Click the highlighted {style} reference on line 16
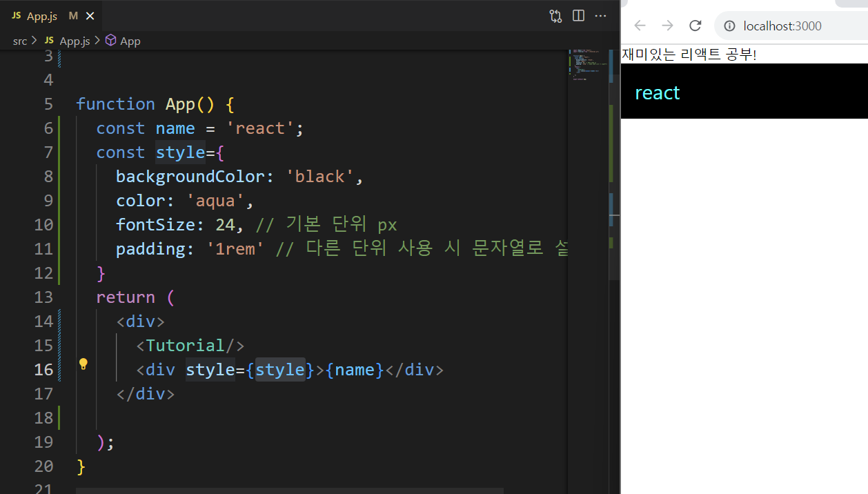This screenshot has width=868, height=494. 279,370
